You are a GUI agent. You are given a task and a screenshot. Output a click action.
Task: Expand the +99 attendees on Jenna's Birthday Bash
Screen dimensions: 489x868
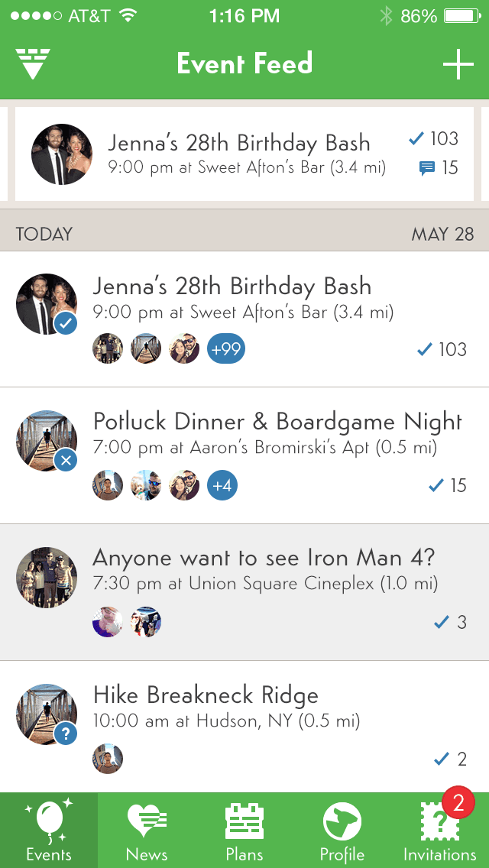tap(226, 348)
